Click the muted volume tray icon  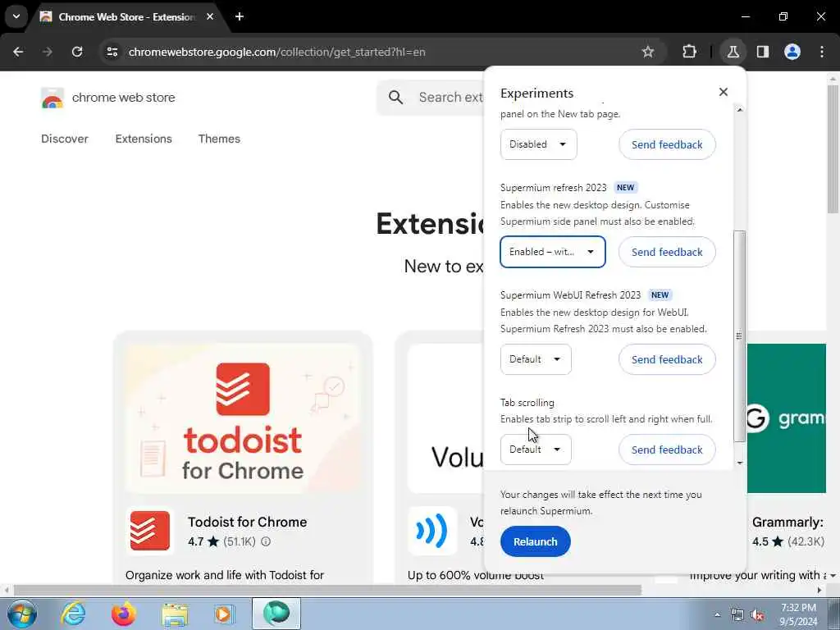pyautogui.click(x=757, y=615)
